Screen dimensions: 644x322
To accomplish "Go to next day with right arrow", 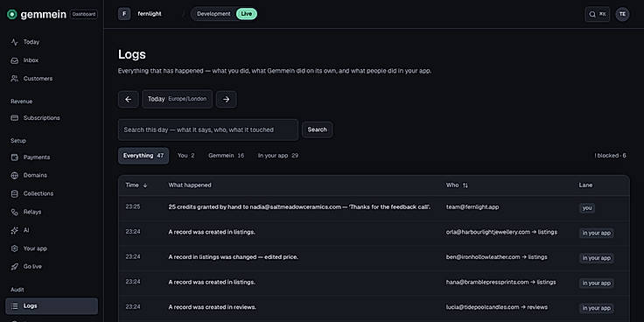I will pos(227,100).
